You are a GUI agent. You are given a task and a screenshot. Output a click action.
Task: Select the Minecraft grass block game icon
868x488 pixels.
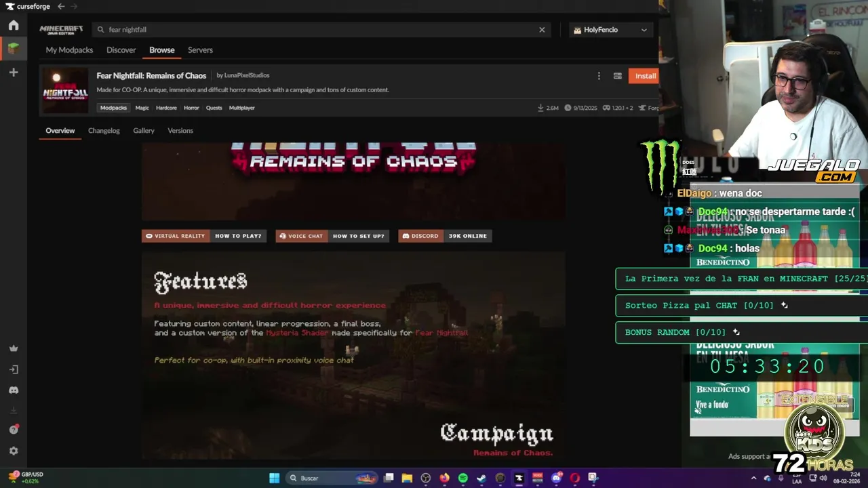click(x=14, y=49)
